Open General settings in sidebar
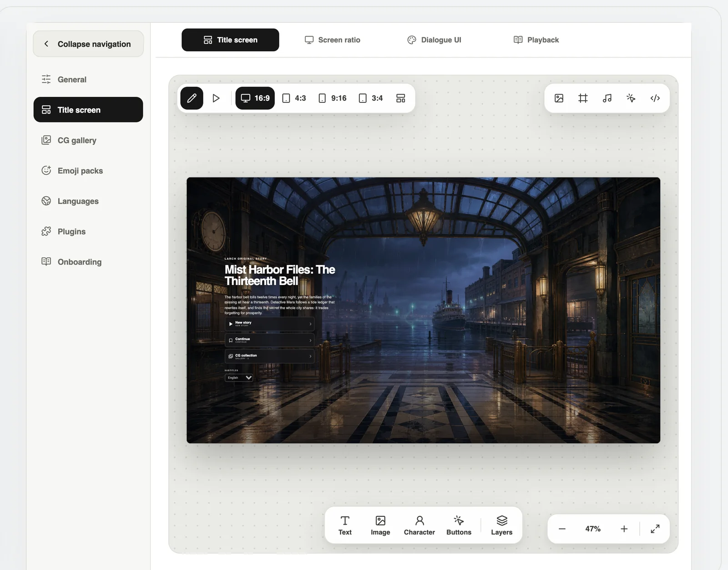 click(88, 79)
